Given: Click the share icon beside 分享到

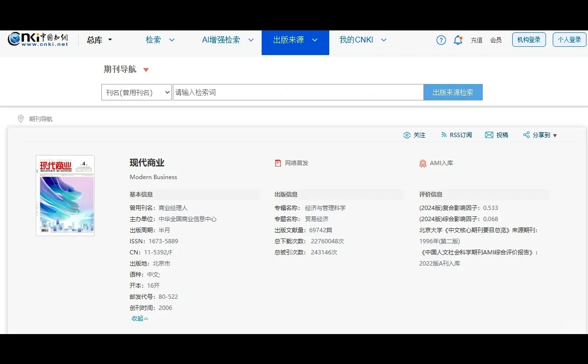Looking at the screenshot, I should tap(526, 135).
